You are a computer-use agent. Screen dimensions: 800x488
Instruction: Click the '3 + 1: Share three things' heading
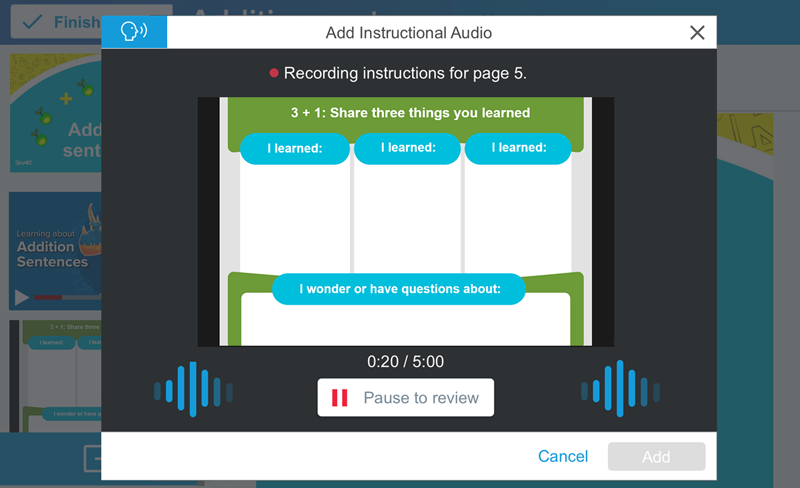point(410,113)
